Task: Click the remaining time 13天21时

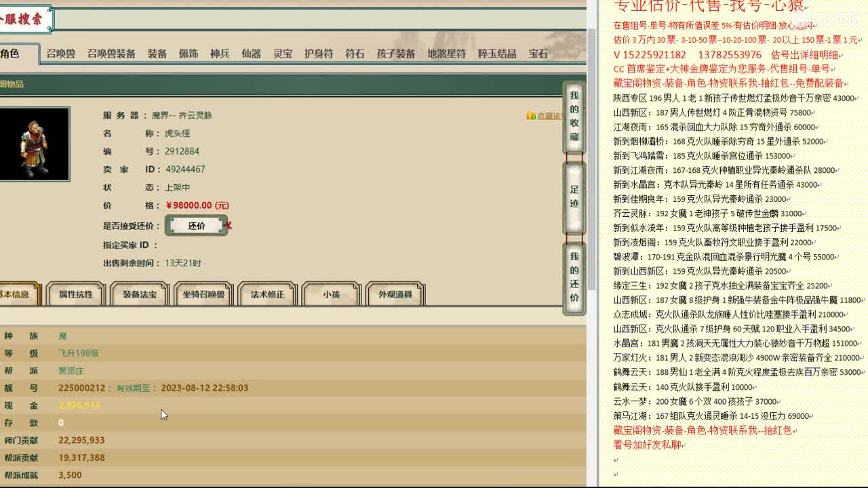Action: [183, 263]
